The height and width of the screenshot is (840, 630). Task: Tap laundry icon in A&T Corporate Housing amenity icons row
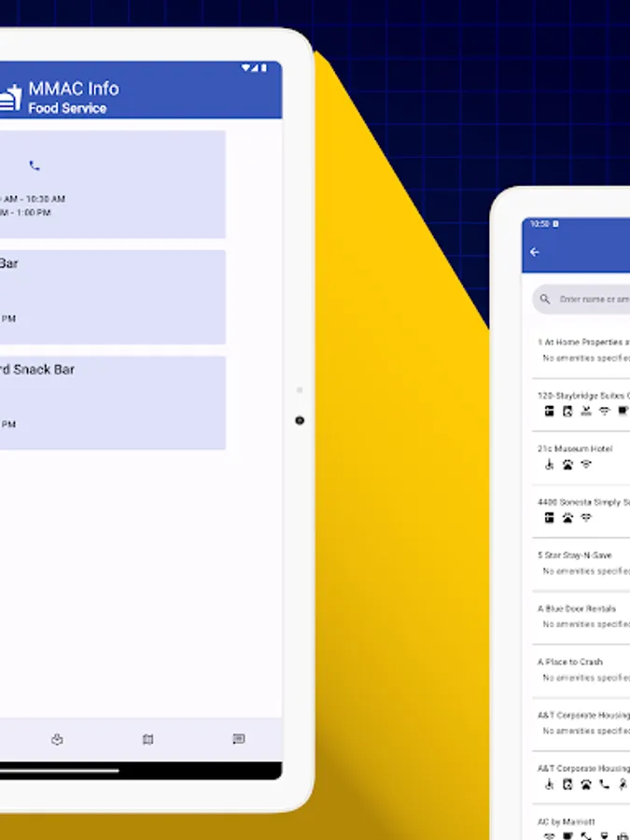[x=567, y=784]
